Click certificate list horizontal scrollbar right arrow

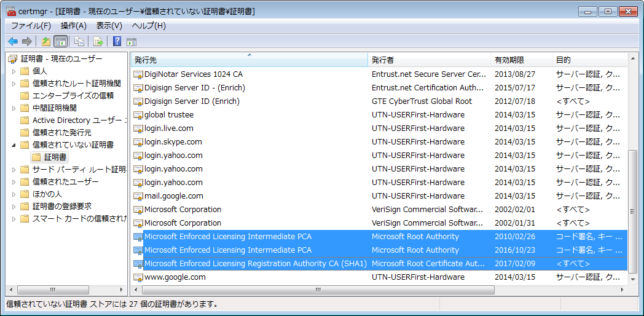pyautogui.click(x=623, y=290)
